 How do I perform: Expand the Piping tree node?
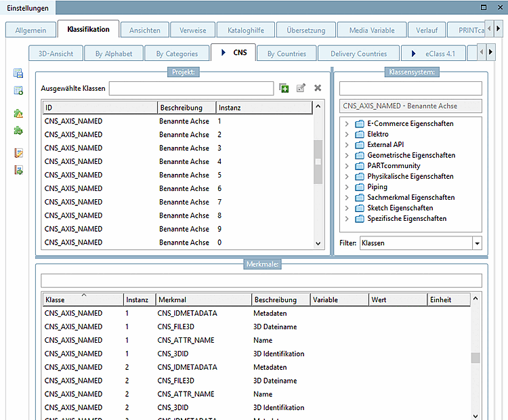(x=347, y=187)
